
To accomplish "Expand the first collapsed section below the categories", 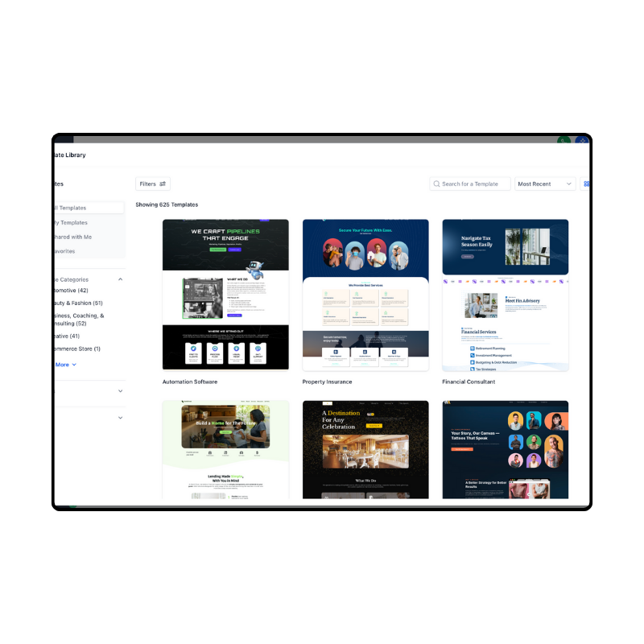I will (x=120, y=391).
